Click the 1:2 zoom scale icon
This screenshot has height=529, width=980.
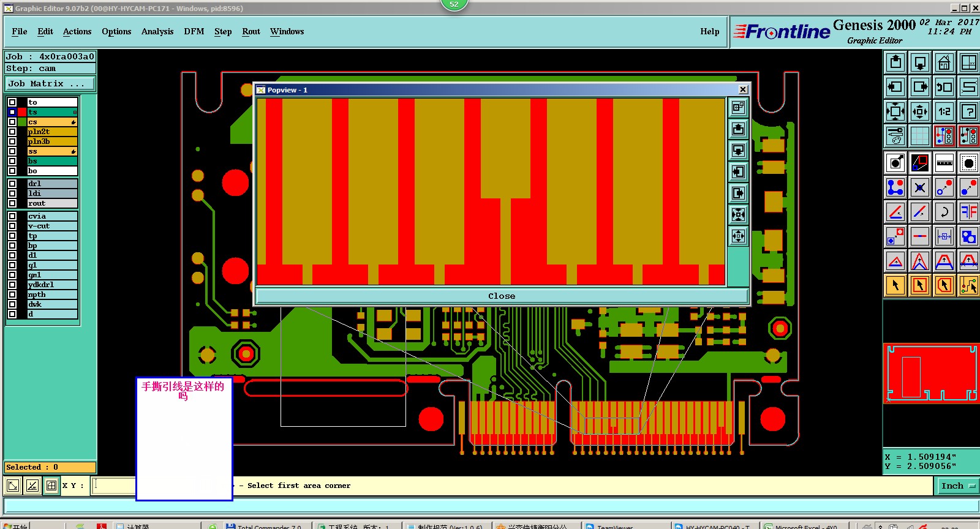click(x=944, y=111)
